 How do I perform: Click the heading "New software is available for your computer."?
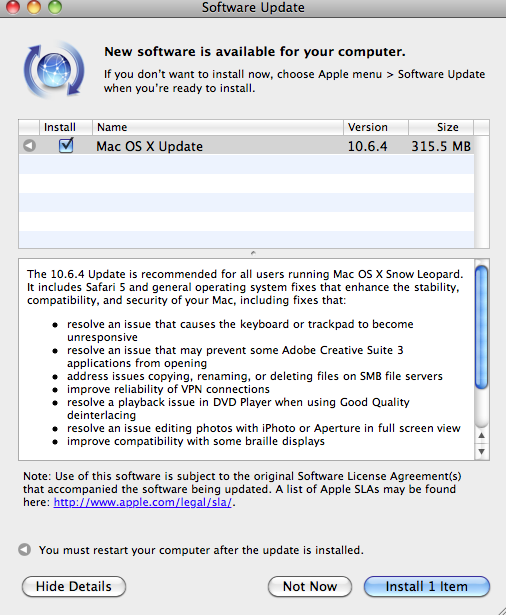point(255,51)
